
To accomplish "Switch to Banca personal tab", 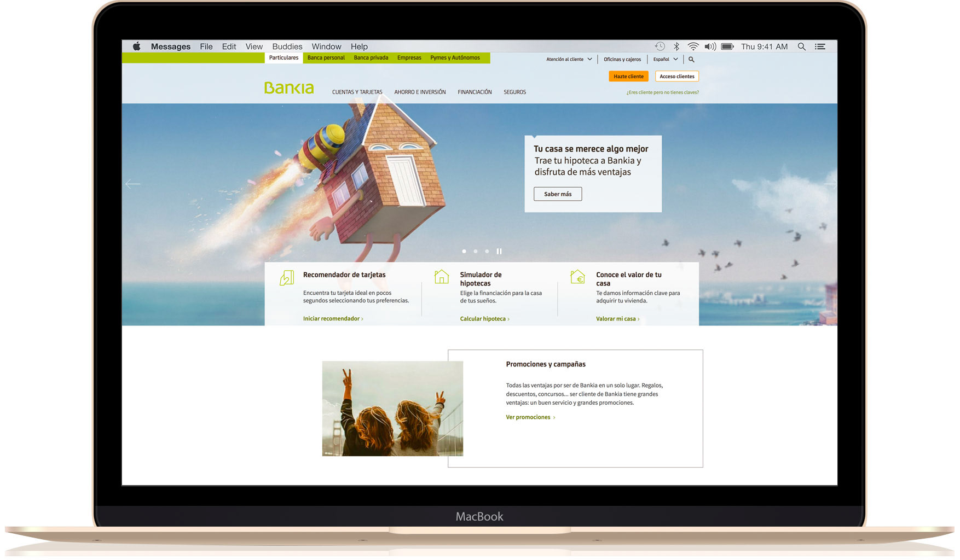I will (x=326, y=58).
